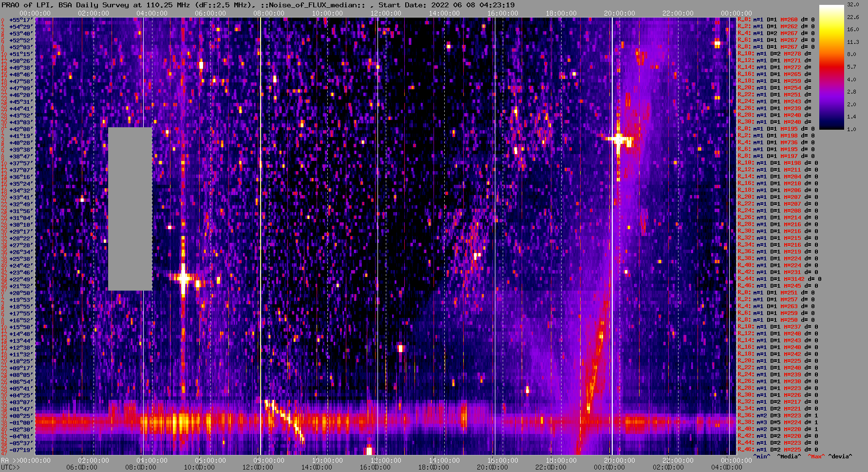Click the bottom R_46 row showing M=225

778,450
